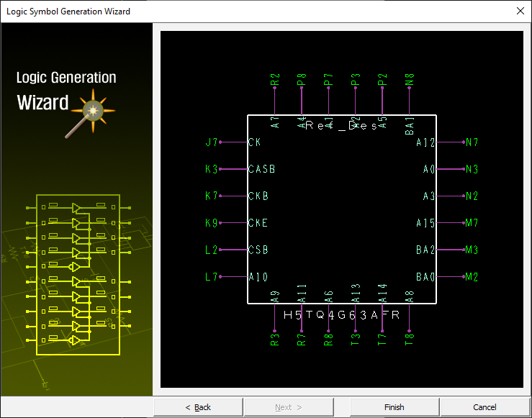Select pin number N3 on right side
Screen dimensions: 532x418
pyautogui.click(x=472, y=170)
